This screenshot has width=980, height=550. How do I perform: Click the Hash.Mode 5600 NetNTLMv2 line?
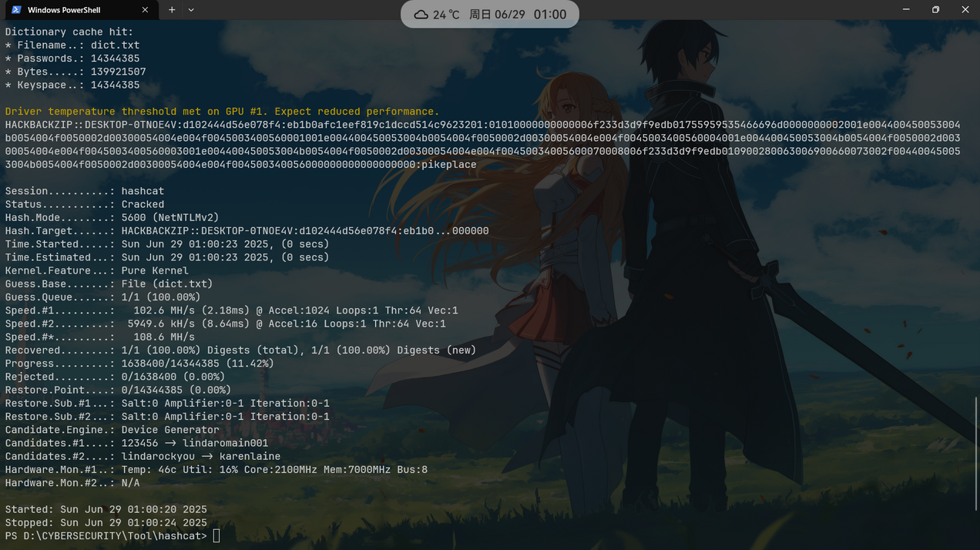click(x=112, y=218)
